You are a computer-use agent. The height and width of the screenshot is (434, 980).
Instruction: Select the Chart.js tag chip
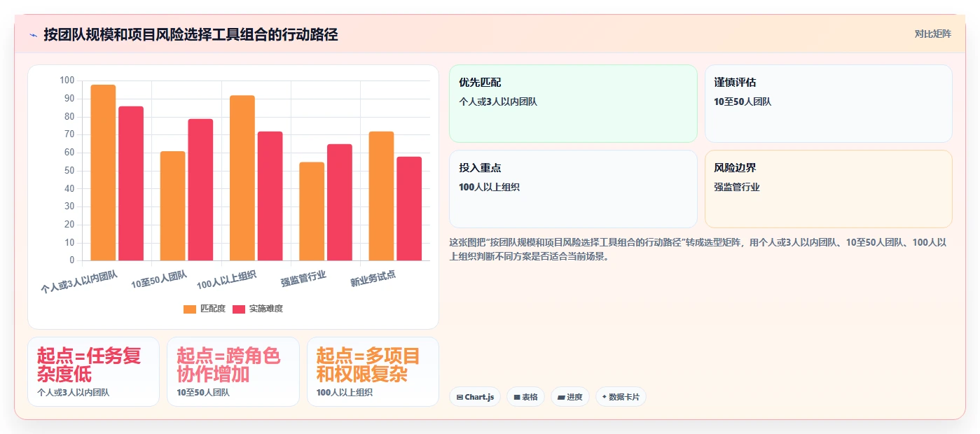475,397
